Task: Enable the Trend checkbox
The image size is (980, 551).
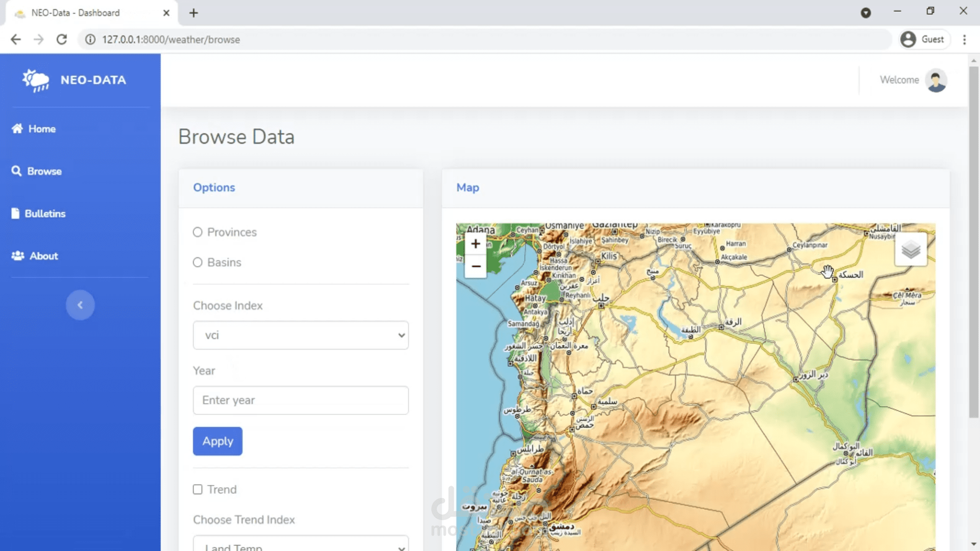Action: [x=198, y=489]
